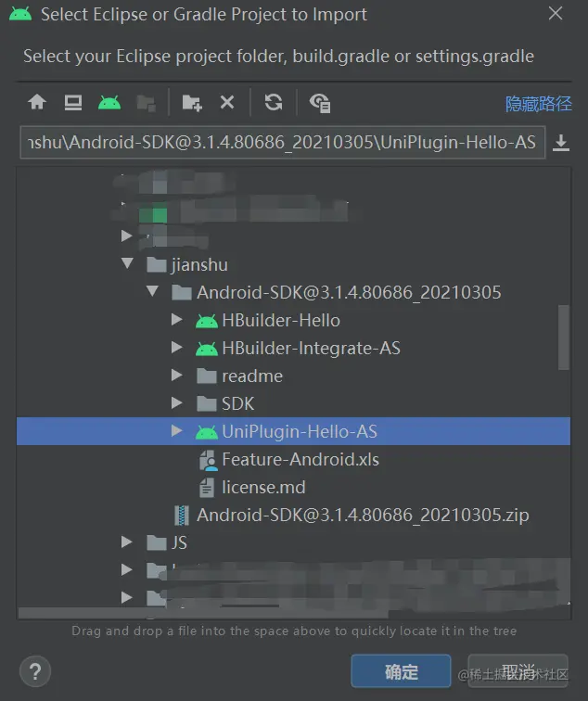Select Android-SDK@3.1.4.80686_20210305 folder name

click(x=349, y=292)
